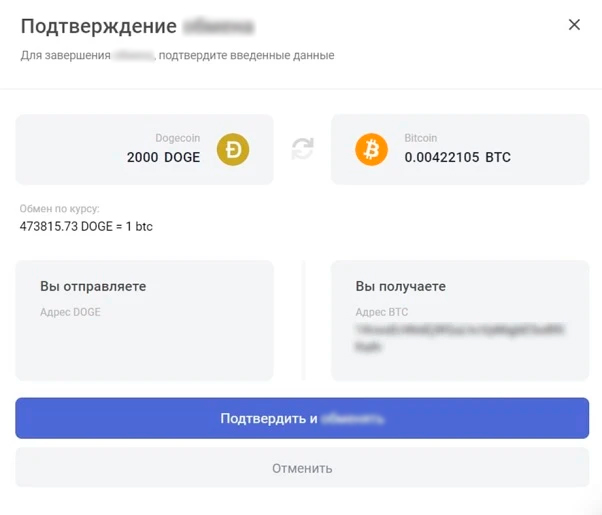Click the orange Bitcoin icon

(x=371, y=149)
